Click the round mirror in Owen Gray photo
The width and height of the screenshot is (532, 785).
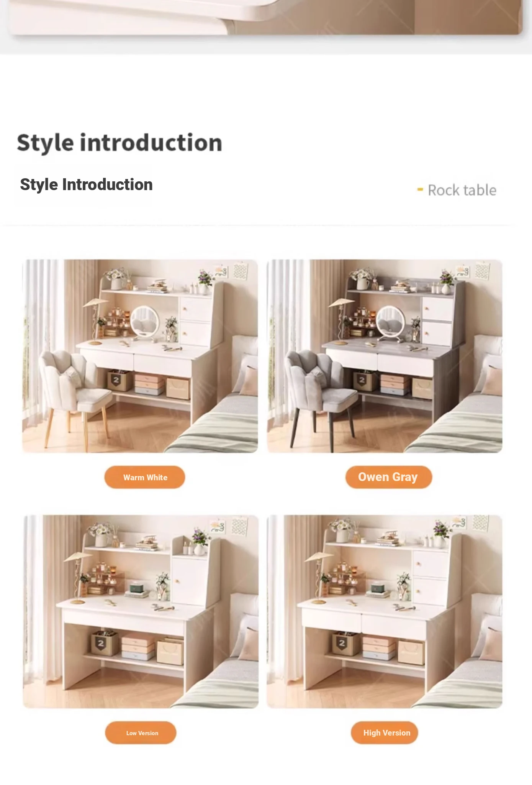click(x=390, y=322)
